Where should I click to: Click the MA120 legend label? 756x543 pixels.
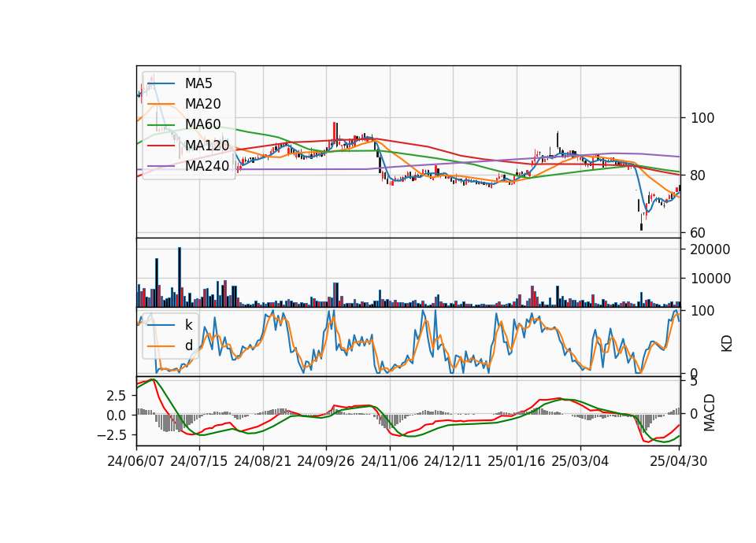tap(207, 145)
